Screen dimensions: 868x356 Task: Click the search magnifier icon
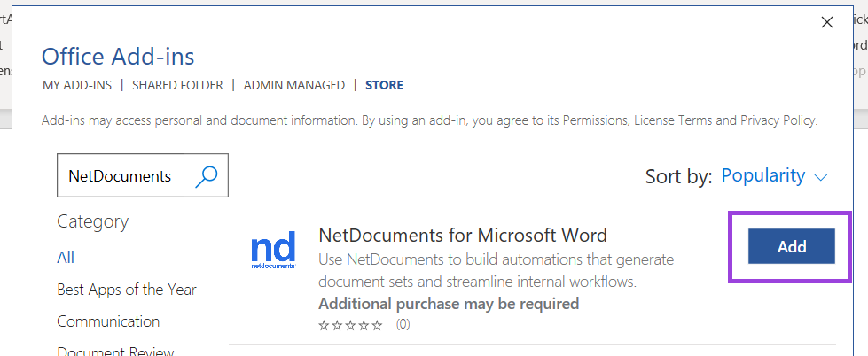[x=207, y=176]
